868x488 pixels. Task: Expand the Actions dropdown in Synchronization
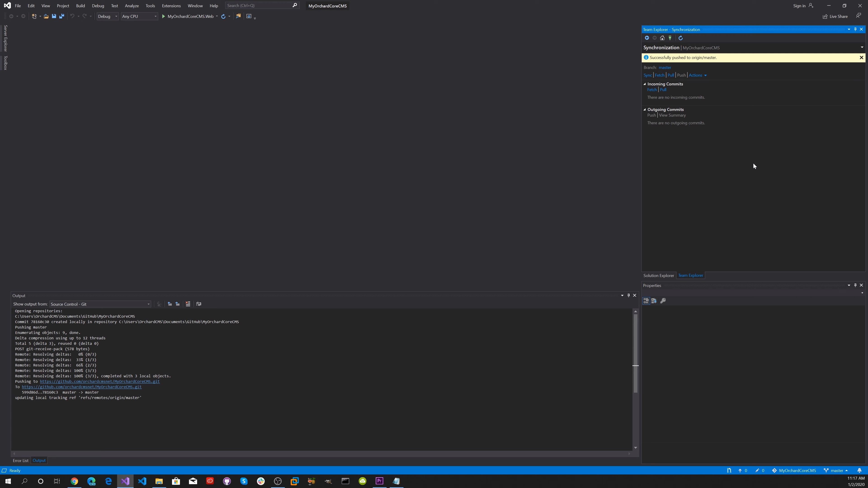pyautogui.click(x=698, y=75)
